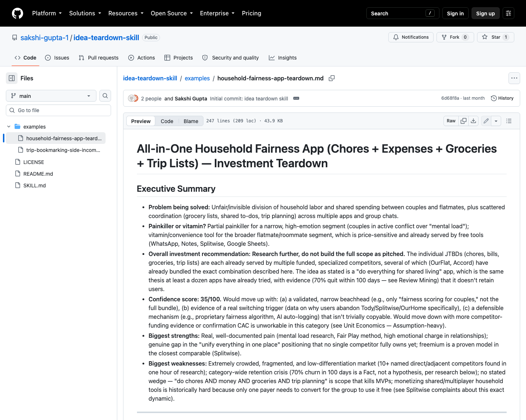The height and width of the screenshot is (420, 526).
Task: Collapse the examples folder
Action: click(x=9, y=127)
